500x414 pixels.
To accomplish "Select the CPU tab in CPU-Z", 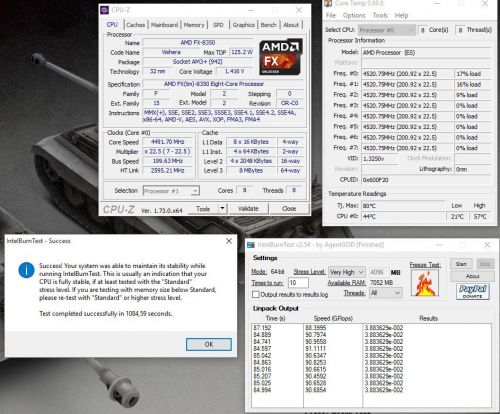I will [112, 24].
